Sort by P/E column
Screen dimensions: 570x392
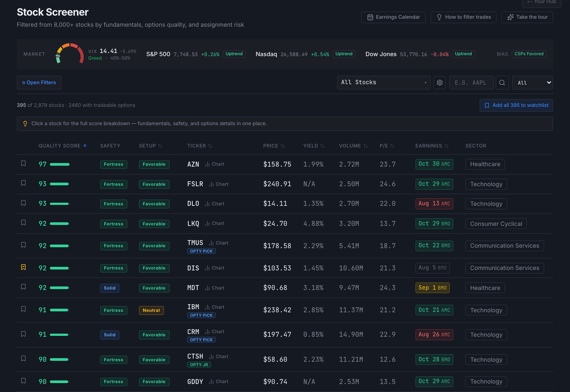[x=387, y=146]
